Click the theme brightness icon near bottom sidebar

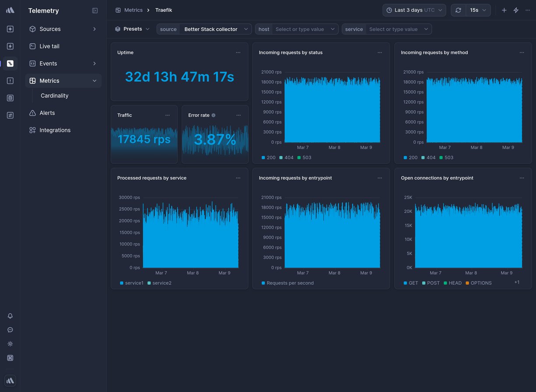(x=10, y=344)
